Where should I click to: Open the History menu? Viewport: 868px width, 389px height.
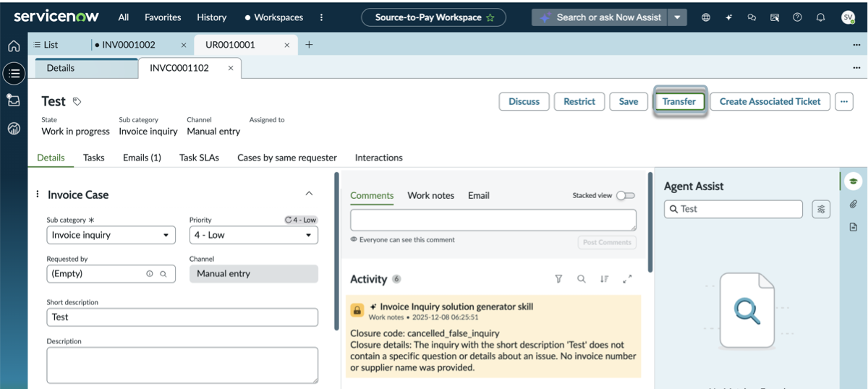point(212,17)
